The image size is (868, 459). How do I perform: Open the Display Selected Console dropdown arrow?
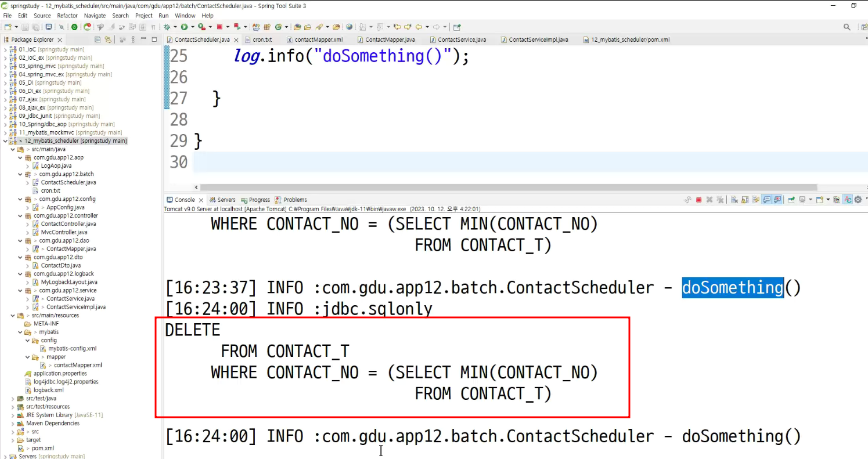811,200
